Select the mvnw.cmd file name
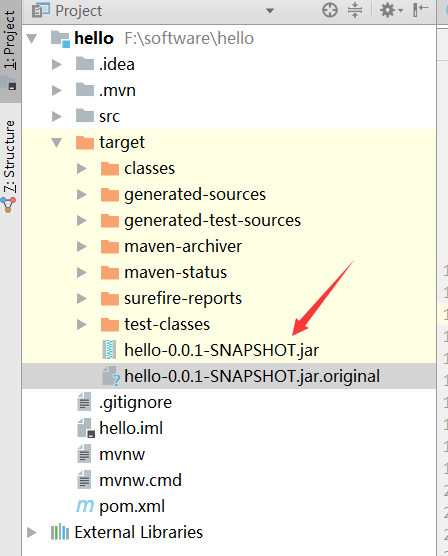 (x=140, y=480)
